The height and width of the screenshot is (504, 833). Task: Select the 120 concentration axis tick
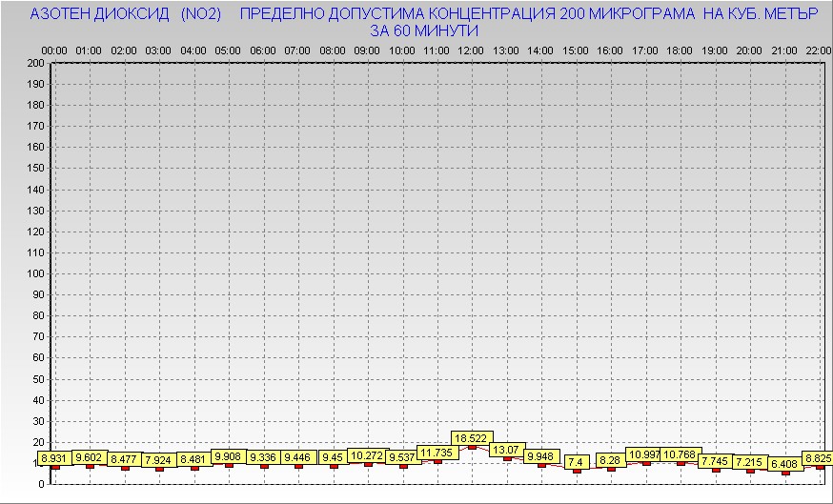tap(35, 232)
